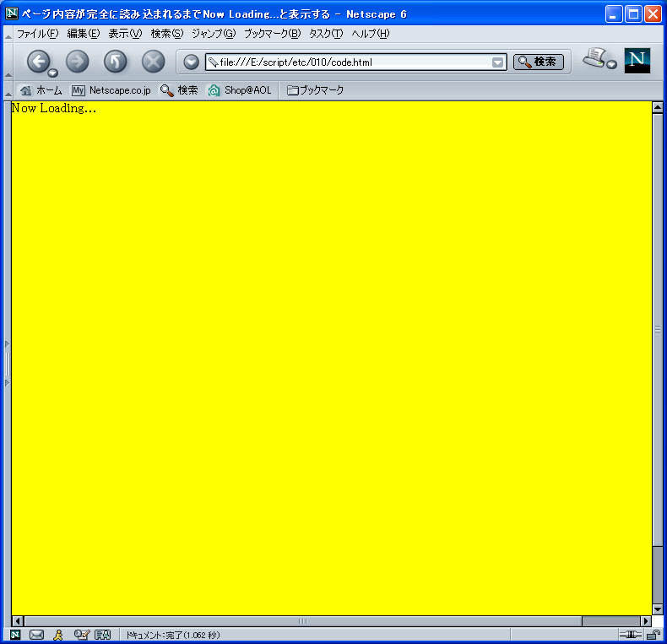The image size is (667, 644).
Task: Collapse the menu bar grippy
Action: [8, 34]
